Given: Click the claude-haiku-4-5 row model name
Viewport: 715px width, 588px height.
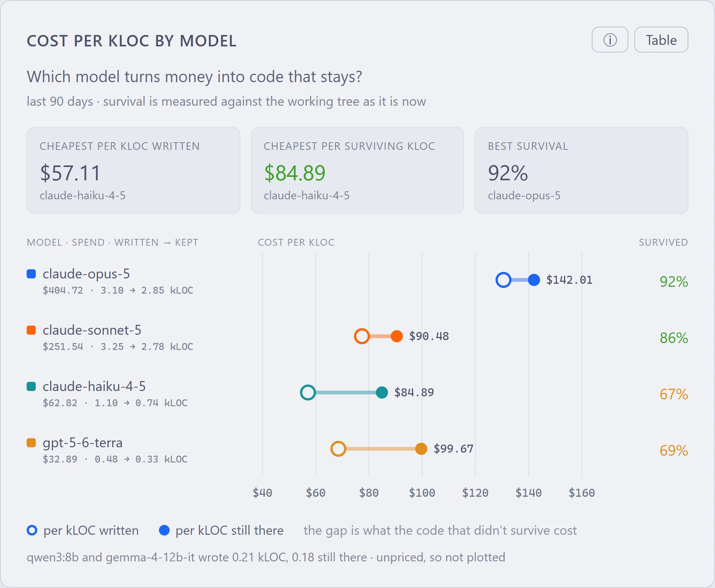Looking at the screenshot, I should tap(94, 386).
